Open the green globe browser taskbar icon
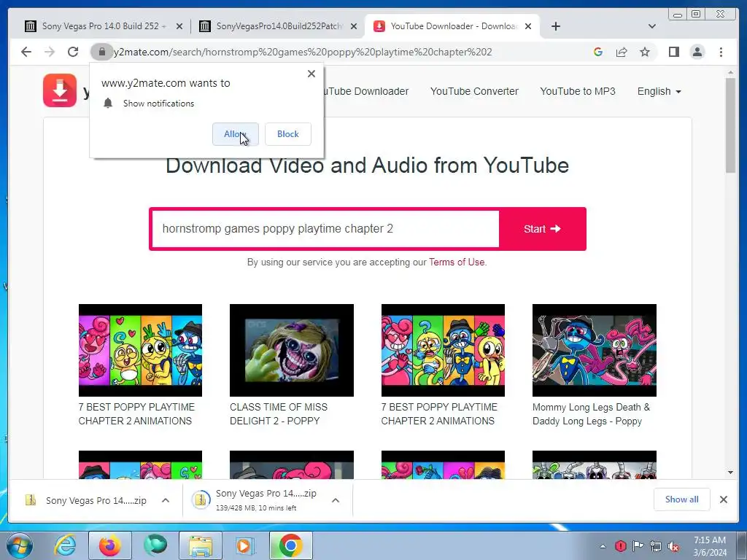The height and width of the screenshot is (560, 747). point(155,545)
